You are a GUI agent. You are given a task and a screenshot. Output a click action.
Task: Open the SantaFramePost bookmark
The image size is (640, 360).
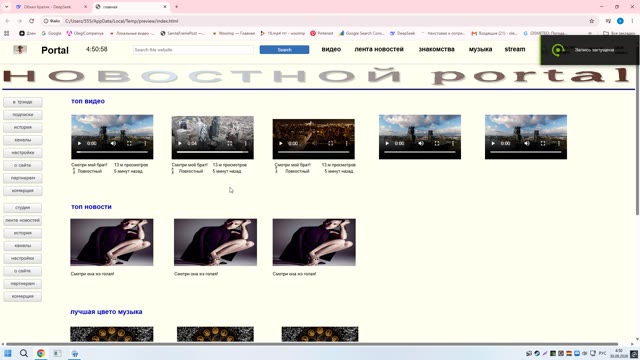coord(182,33)
